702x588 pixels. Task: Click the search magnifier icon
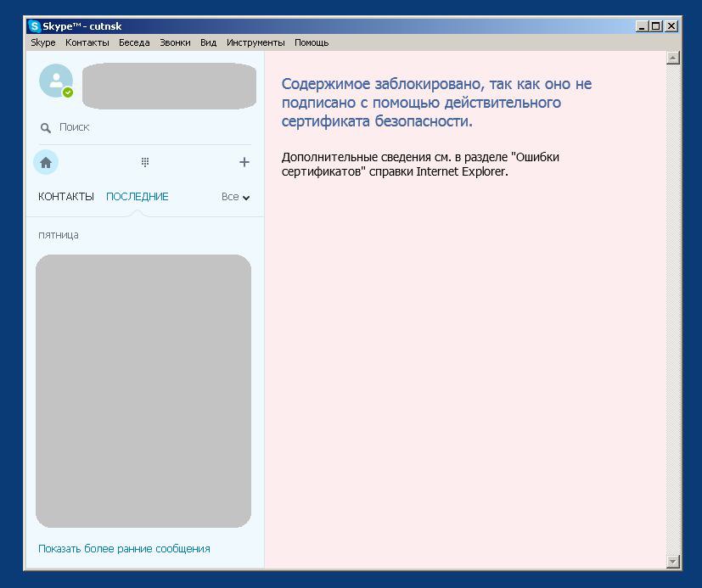point(45,128)
